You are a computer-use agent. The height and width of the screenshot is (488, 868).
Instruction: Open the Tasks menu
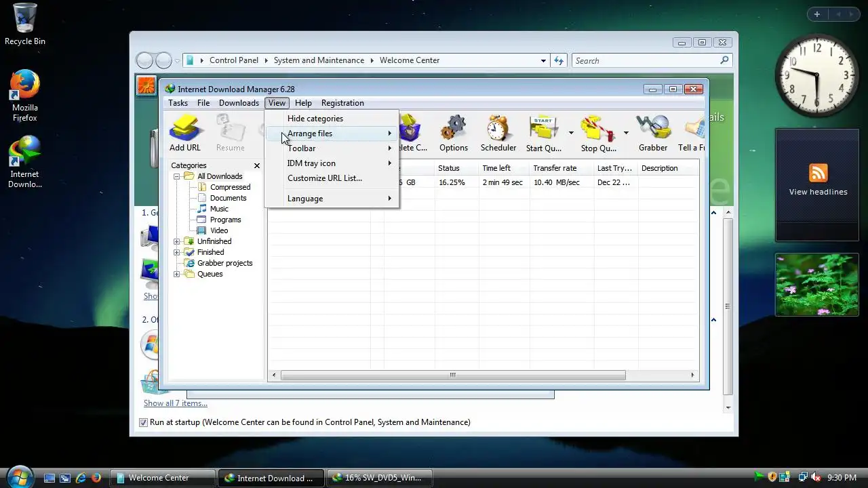coord(178,103)
